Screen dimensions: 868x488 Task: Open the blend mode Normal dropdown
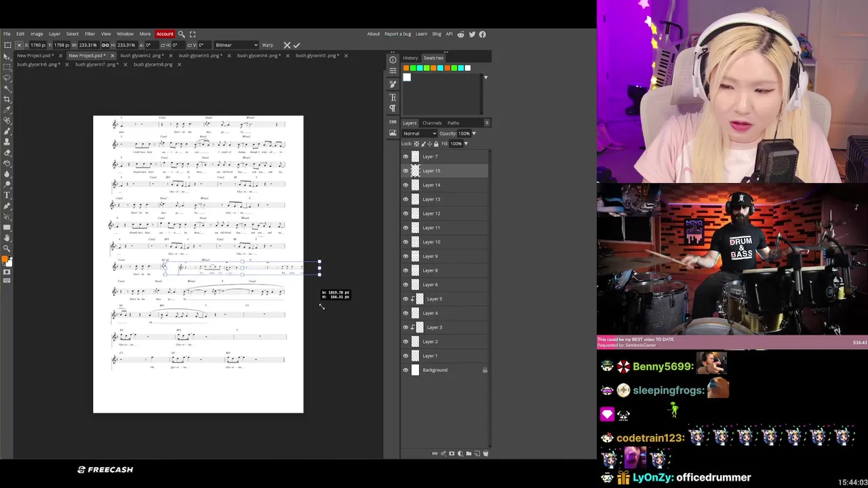coord(420,134)
